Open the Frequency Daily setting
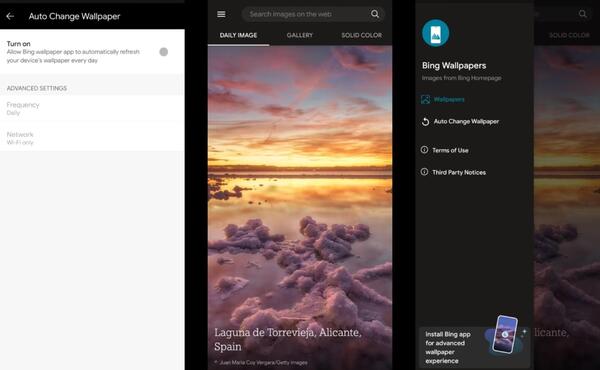The width and height of the screenshot is (600, 370). click(92, 108)
